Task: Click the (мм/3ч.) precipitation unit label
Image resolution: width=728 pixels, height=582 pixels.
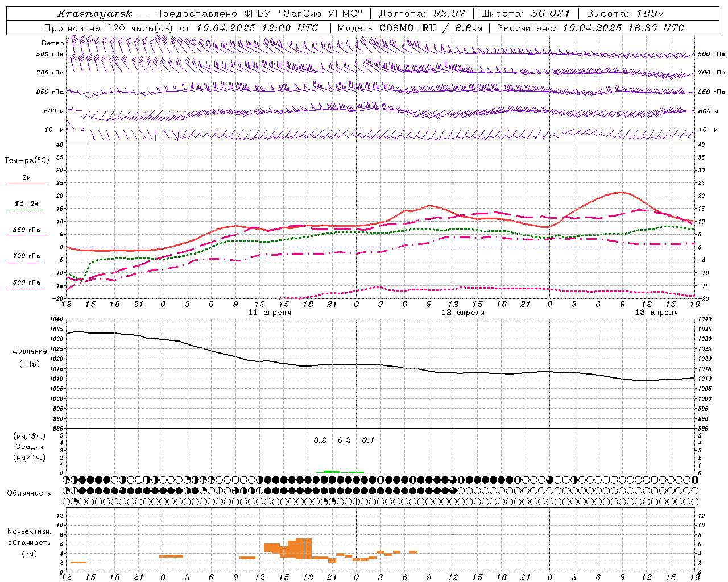Action: (x=30, y=436)
